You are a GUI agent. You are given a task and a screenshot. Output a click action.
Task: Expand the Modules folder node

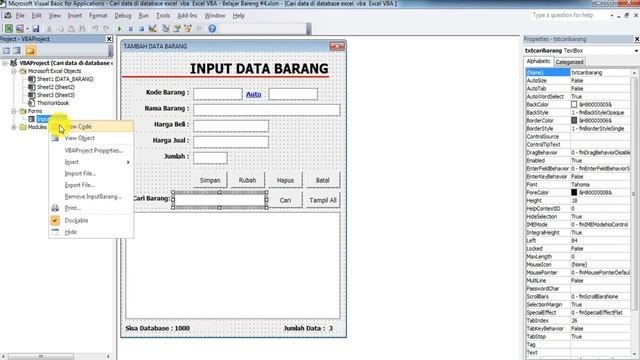tap(14, 127)
